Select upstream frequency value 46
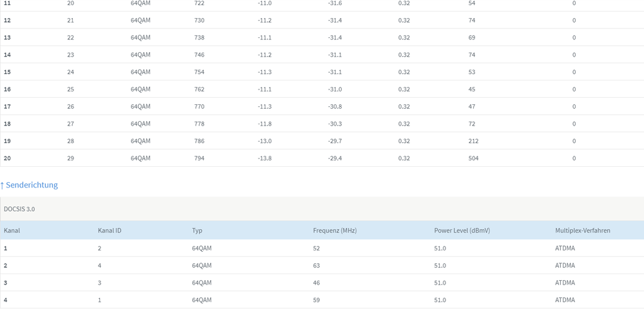 317,283
